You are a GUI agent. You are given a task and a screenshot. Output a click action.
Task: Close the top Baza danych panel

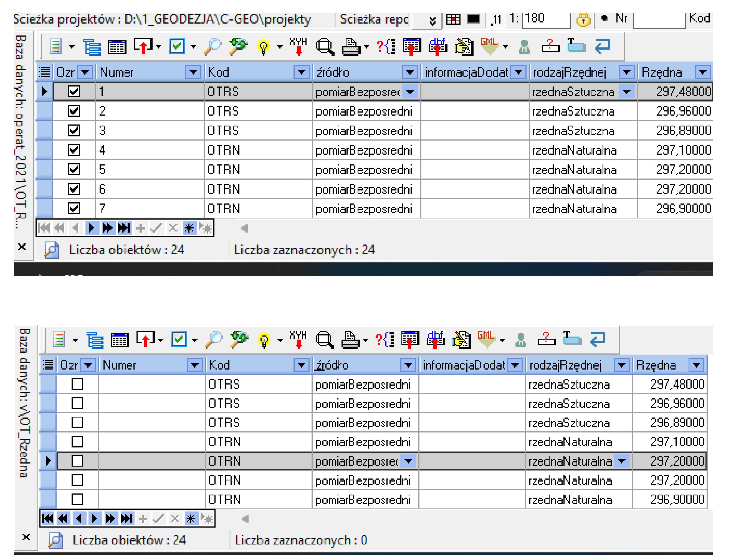[x=22, y=247]
